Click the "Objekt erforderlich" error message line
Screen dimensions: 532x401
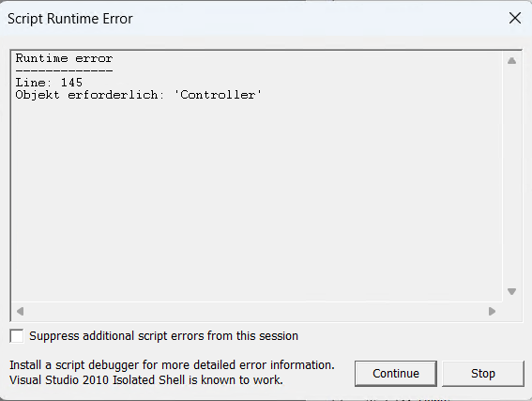[139, 95]
